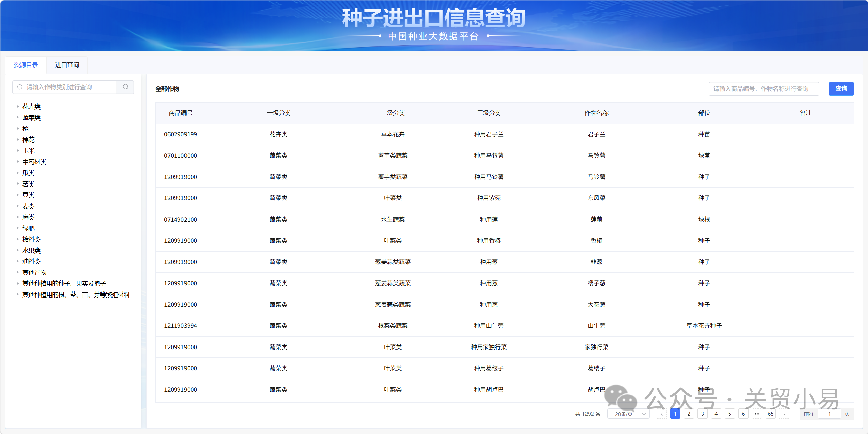Click the 草本花卉种子 cell

(x=704, y=326)
